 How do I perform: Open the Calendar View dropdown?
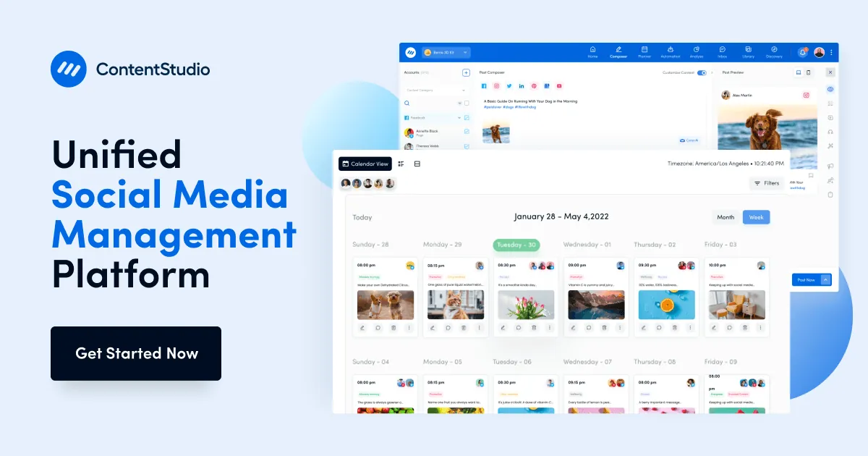[x=365, y=164]
